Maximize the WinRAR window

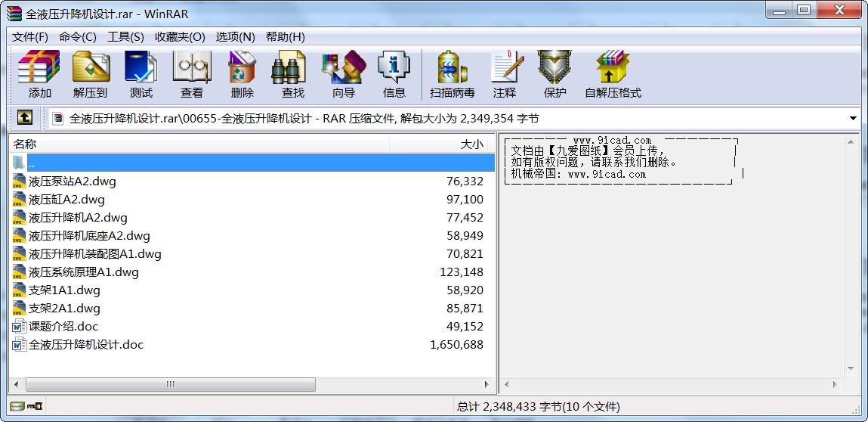pos(804,10)
